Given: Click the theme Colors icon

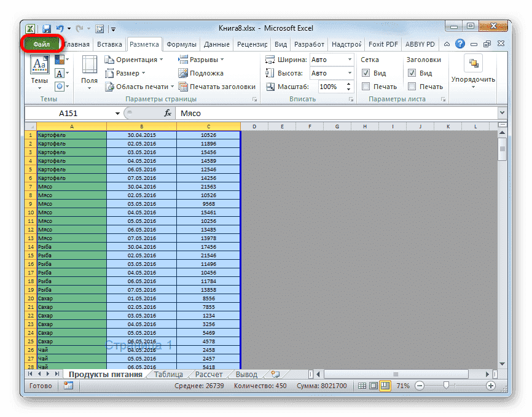Looking at the screenshot, I should pos(61,58).
